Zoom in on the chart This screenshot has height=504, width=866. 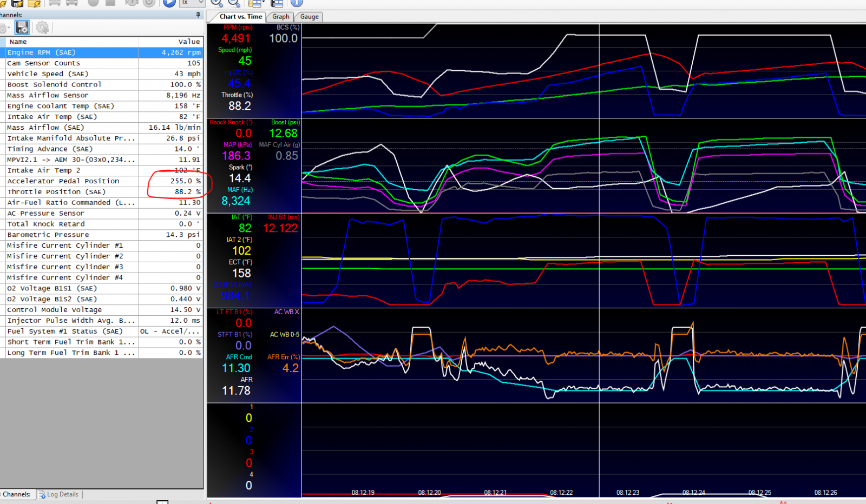click(x=216, y=3)
